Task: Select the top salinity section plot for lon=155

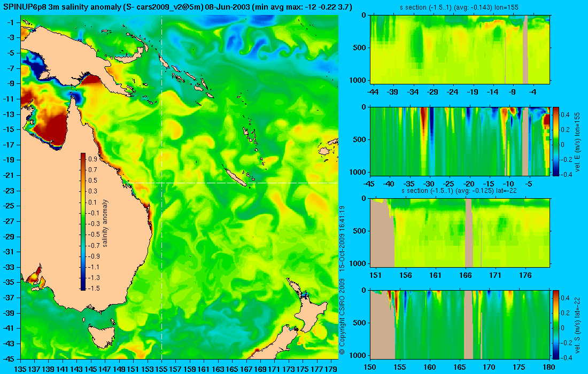Action: 460,50
